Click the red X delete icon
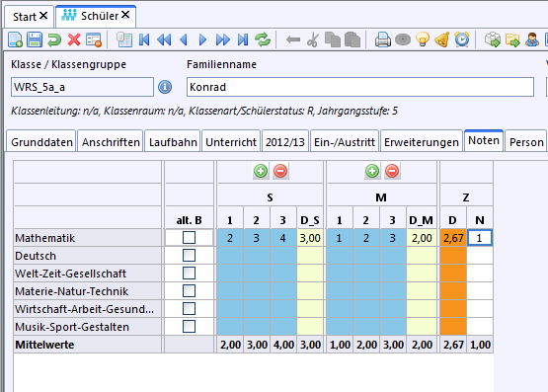Viewport: 548px width, 392px height. 74,39
